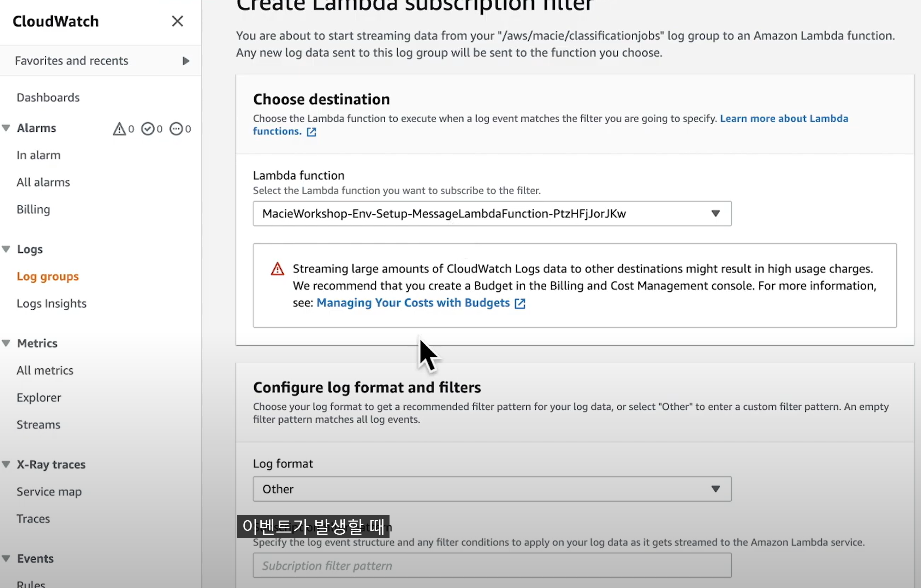
Task: Select Log groups in sidebar
Action: 48,276
